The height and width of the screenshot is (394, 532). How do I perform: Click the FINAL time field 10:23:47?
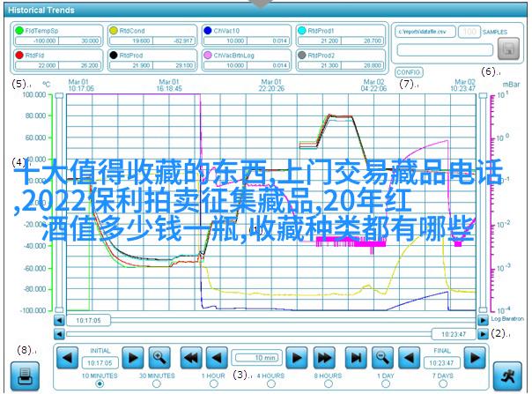441,363
